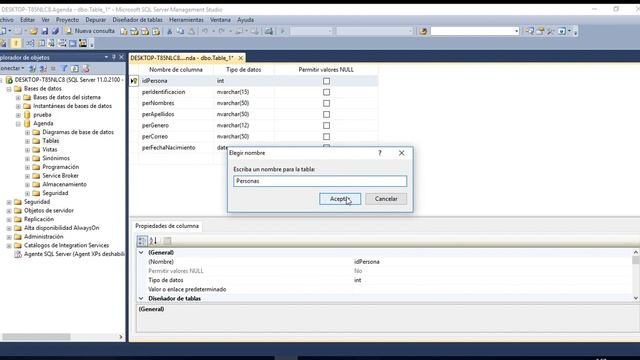Select the Propiedades de columna tab

tap(167, 226)
